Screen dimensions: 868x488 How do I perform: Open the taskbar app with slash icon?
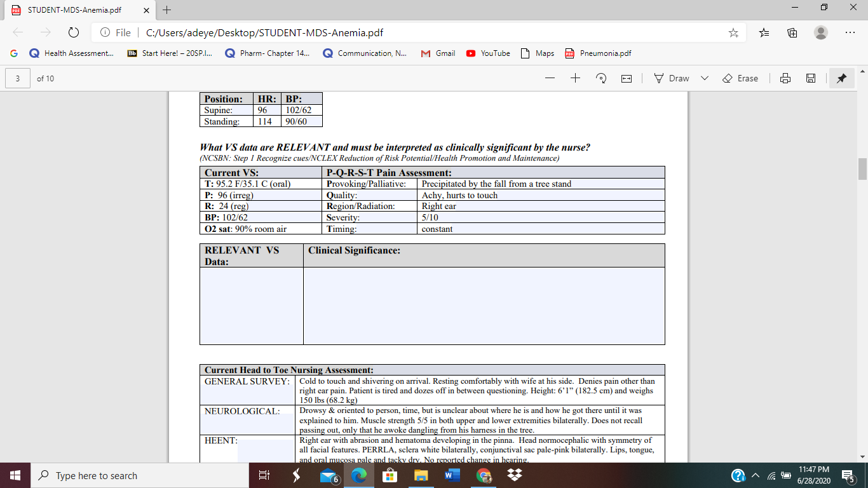point(296,475)
